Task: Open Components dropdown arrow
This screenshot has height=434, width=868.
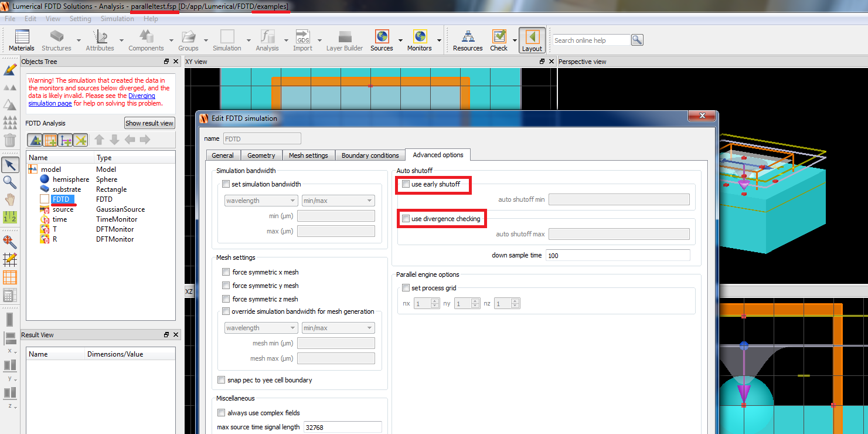Action: coord(171,40)
